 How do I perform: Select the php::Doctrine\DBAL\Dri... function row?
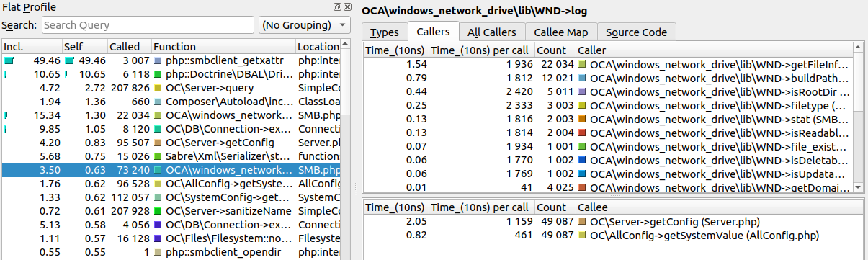pos(171,74)
